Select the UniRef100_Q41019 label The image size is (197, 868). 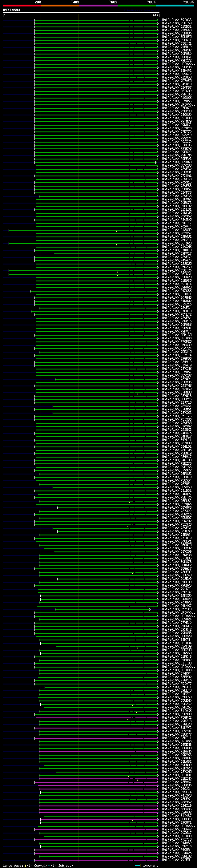pyautogui.click(x=176, y=84)
